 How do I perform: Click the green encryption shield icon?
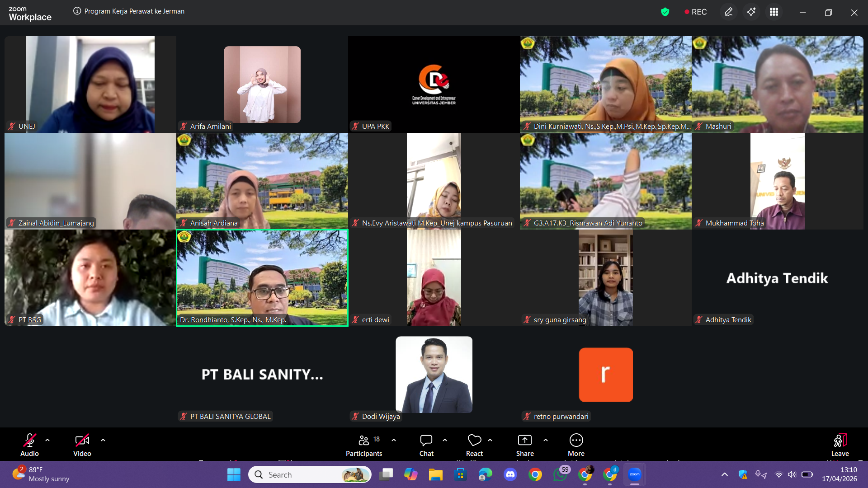point(665,12)
